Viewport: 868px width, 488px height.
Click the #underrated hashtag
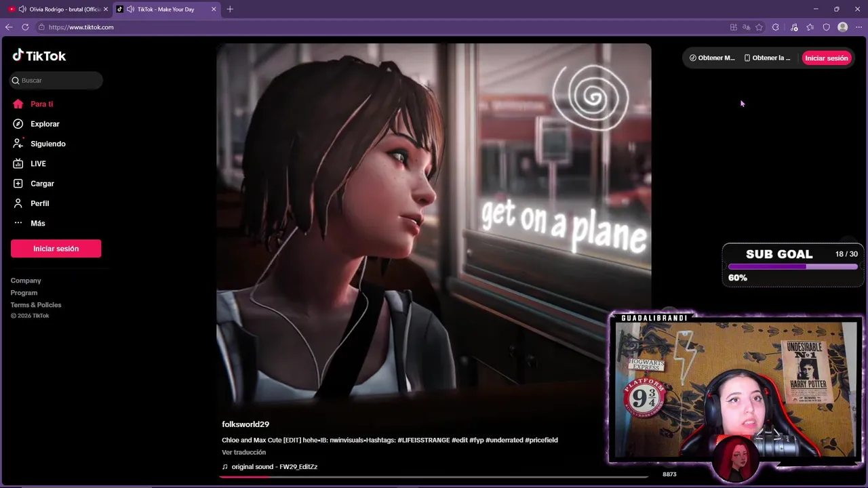point(504,440)
